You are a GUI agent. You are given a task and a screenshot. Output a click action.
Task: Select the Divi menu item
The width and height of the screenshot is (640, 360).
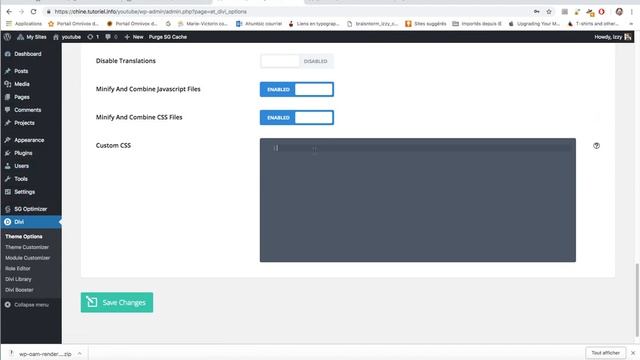tap(31, 222)
